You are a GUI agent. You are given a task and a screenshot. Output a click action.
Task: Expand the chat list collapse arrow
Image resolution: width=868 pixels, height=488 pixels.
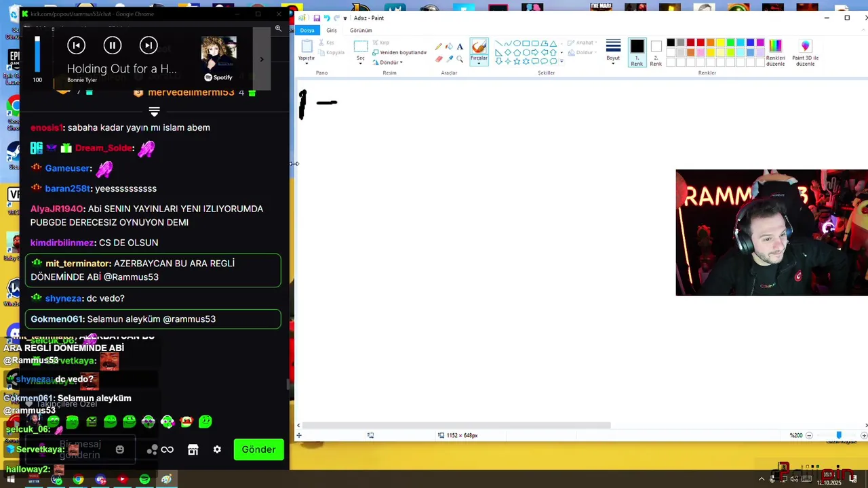point(154,111)
